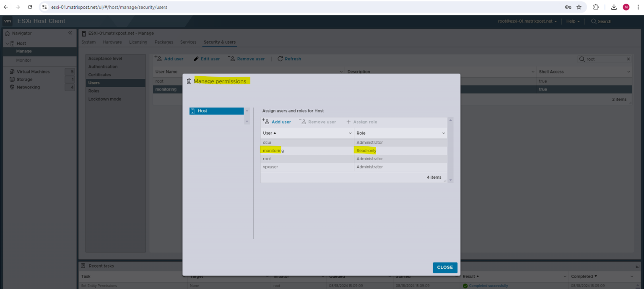Collapse the Navigator panel with the chevron
The width and height of the screenshot is (644, 289).
(70, 33)
